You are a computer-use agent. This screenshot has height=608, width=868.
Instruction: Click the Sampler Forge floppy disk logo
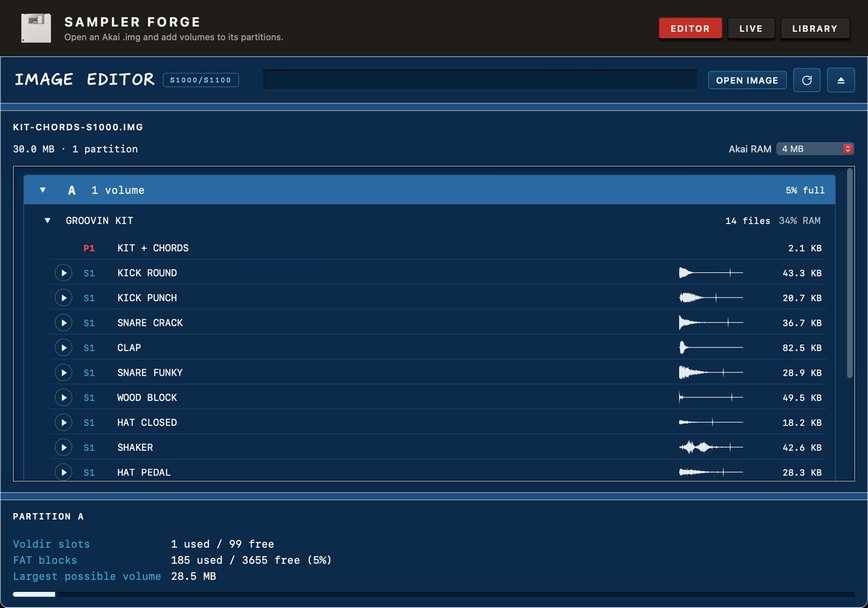coord(36,28)
